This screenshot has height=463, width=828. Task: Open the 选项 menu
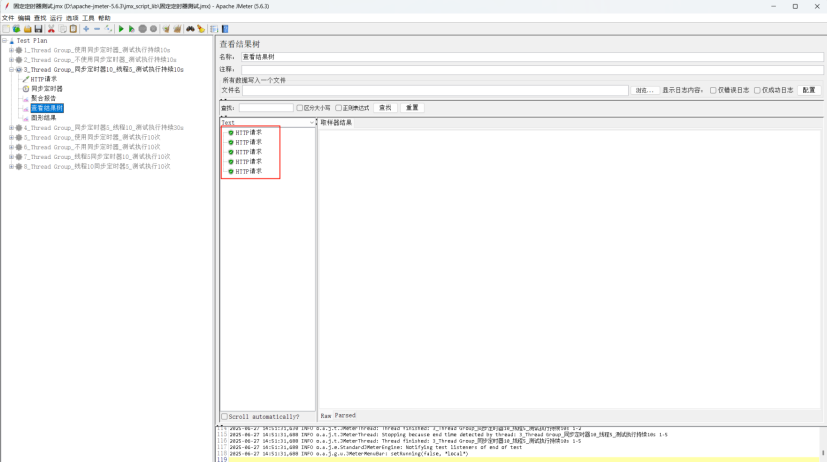coord(72,18)
